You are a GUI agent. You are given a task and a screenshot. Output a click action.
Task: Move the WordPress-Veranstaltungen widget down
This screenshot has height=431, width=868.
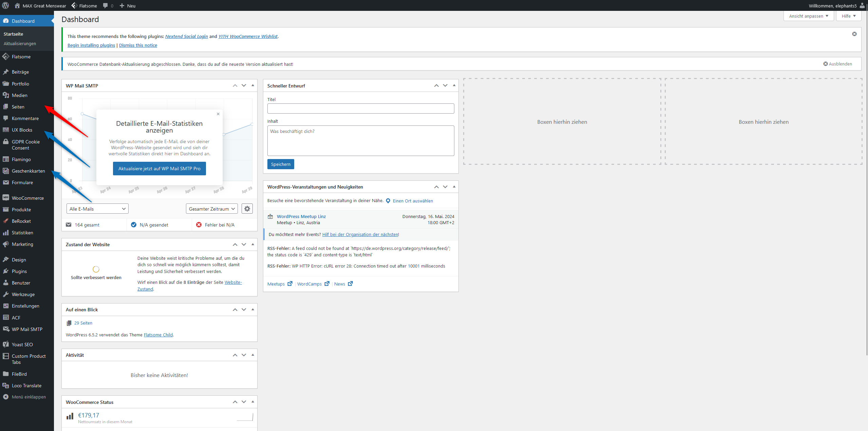[445, 187]
